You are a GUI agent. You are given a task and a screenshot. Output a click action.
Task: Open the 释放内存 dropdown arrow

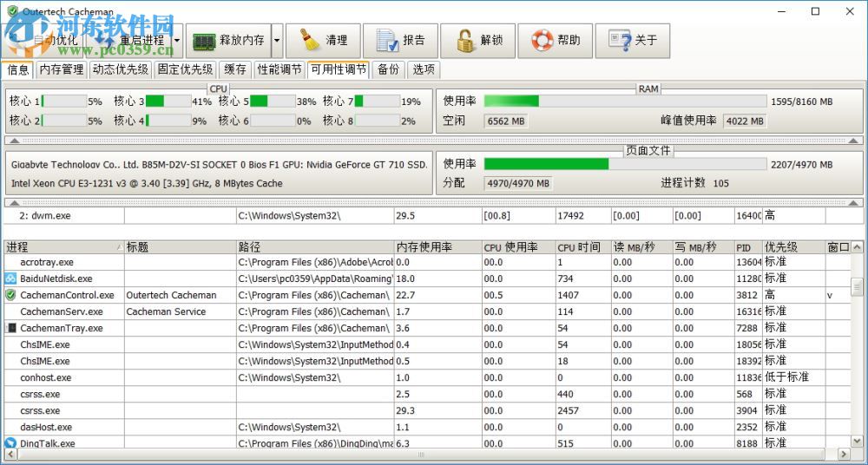pyautogui.click(x=277, y=41)
